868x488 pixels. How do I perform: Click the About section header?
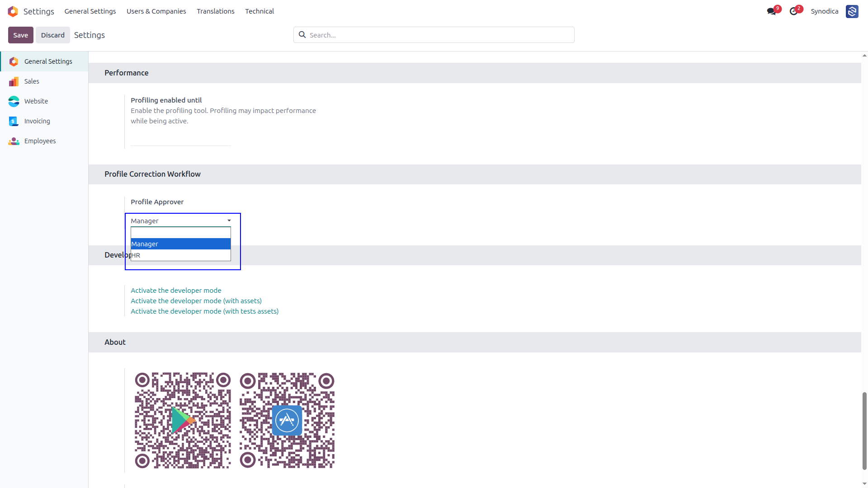tap(115, 342)
